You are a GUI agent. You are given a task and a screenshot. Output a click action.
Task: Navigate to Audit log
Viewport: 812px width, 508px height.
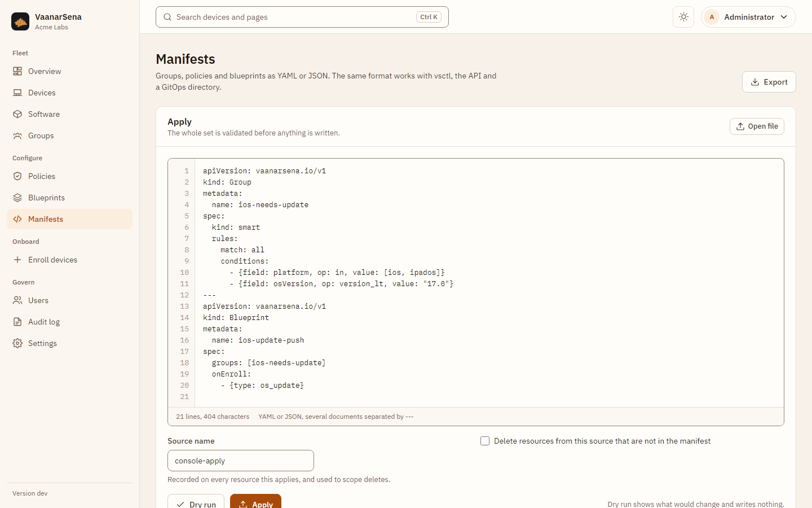[69, 322]
